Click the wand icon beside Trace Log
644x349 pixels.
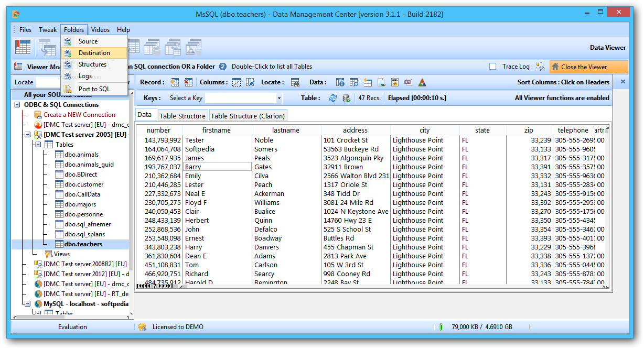pos(540,67)
